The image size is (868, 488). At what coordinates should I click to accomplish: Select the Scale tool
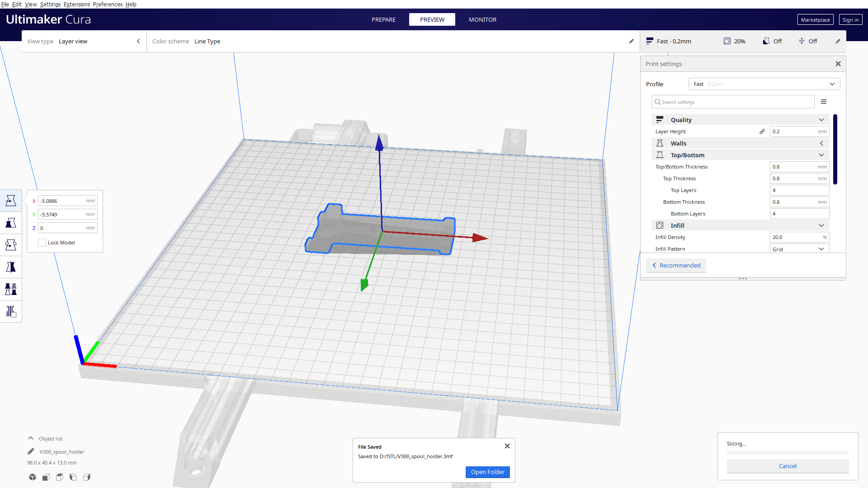pos(11,222)
